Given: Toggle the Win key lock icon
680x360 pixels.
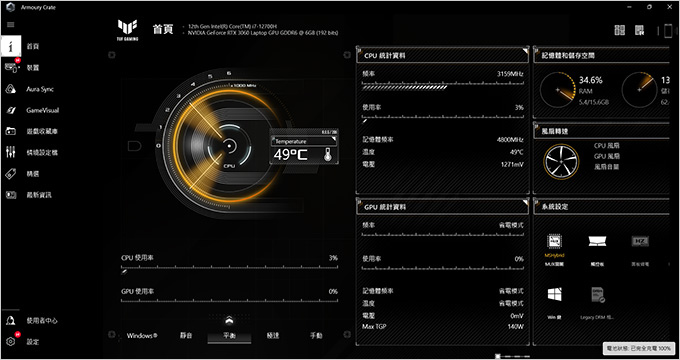Looking at the screenshot, I should (x=554, y=295).
